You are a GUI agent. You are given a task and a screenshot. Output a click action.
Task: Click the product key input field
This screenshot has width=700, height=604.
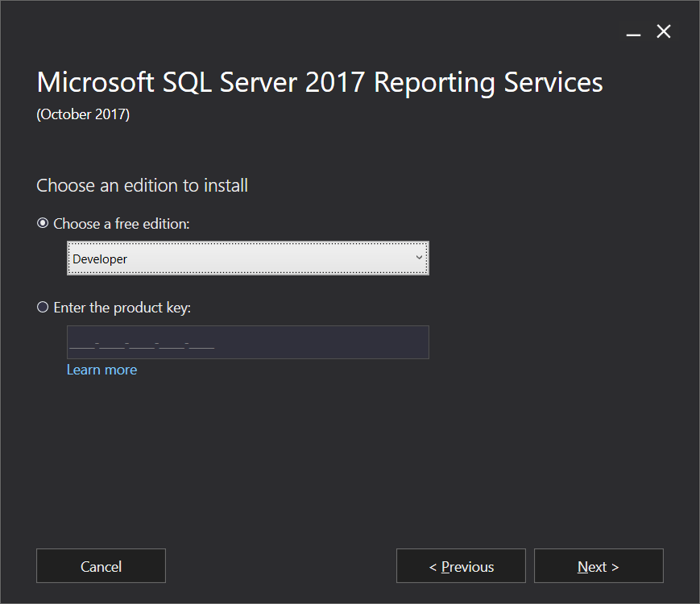[248, 342]
